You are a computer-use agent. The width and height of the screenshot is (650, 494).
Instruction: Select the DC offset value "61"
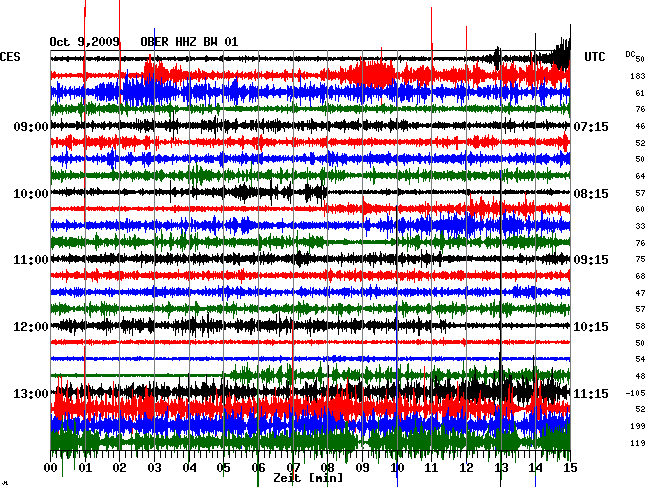pos(640,93)
